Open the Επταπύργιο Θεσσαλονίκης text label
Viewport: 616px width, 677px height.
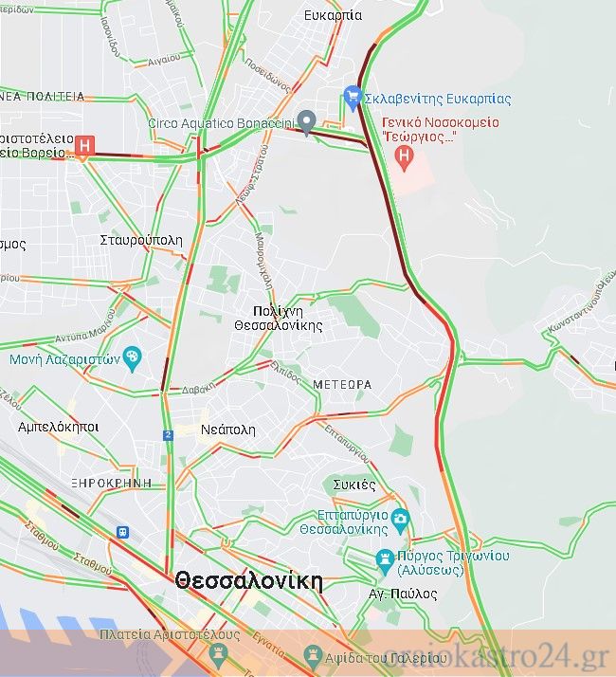click(x=344, y=522)
